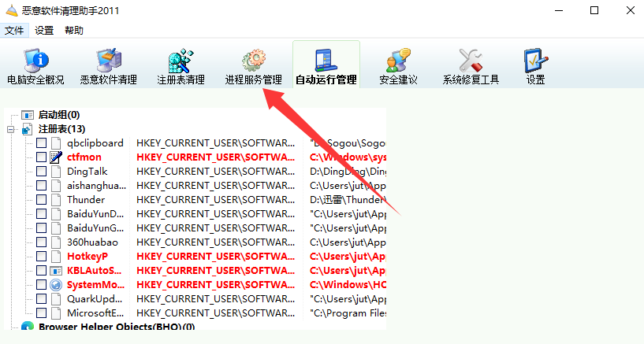The image size is (644, 344).
Task: Check the BaiduYunD checkbox
Action: point(41,213)
